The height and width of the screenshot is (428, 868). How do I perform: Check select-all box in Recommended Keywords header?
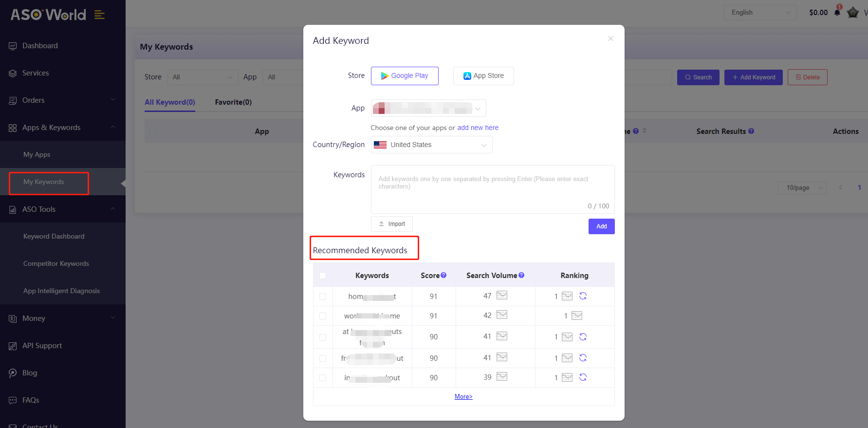(x=323, y=276)
